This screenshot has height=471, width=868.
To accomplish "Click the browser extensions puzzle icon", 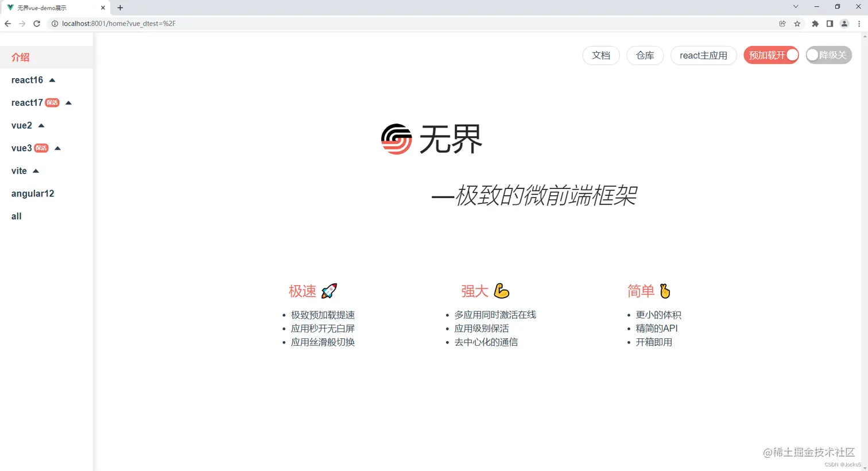I will tap(815, 24).
